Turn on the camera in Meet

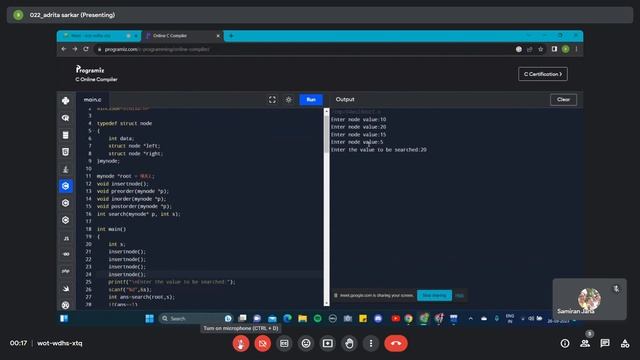262,343
